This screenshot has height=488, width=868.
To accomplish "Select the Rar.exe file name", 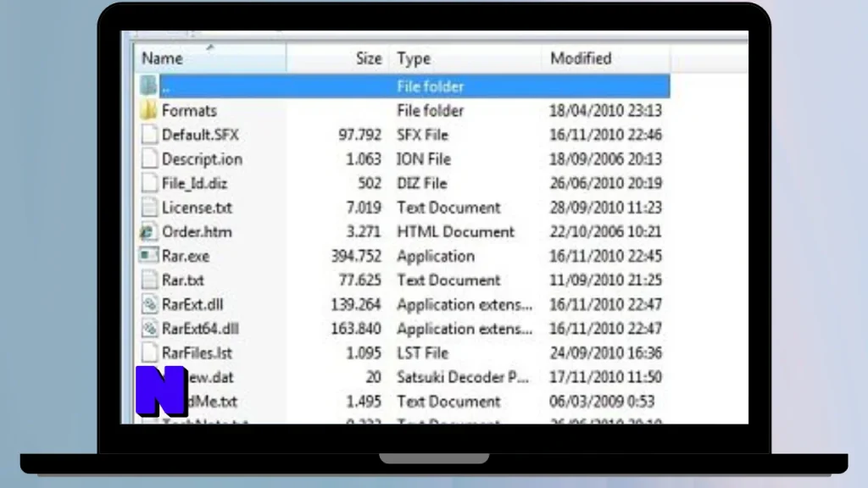I will coord(186,256).
